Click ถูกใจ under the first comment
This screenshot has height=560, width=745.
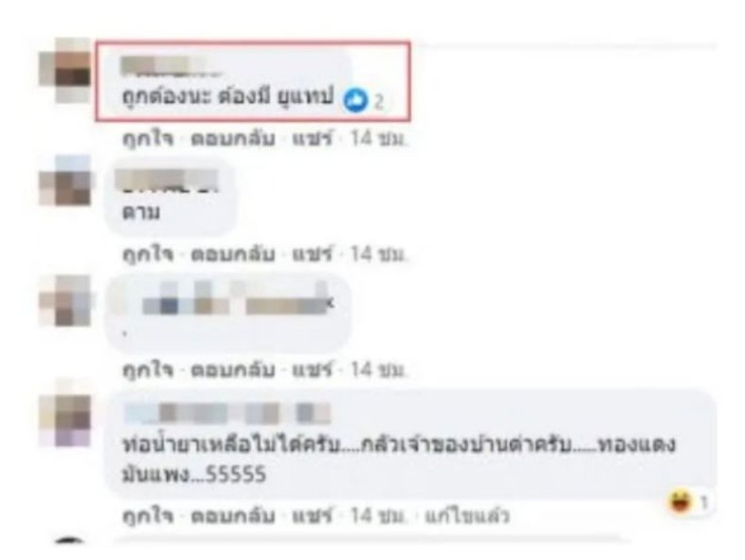pyautogui.click(x=148, y=140)
